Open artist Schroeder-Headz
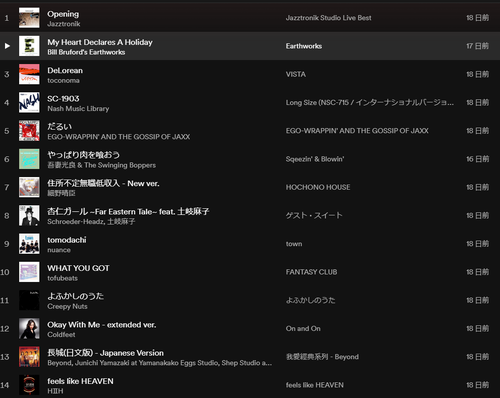This screenshot has height=398, width=500. coord(76,222)
